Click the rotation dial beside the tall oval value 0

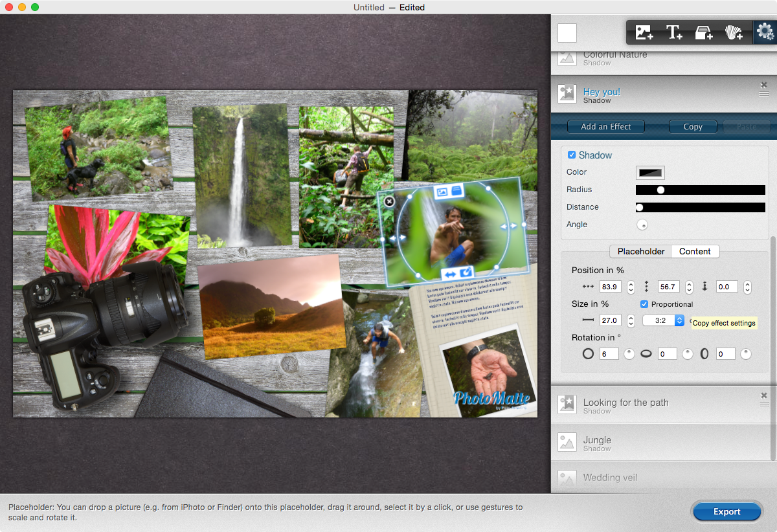pyautogui.click(x=746, y=354)
